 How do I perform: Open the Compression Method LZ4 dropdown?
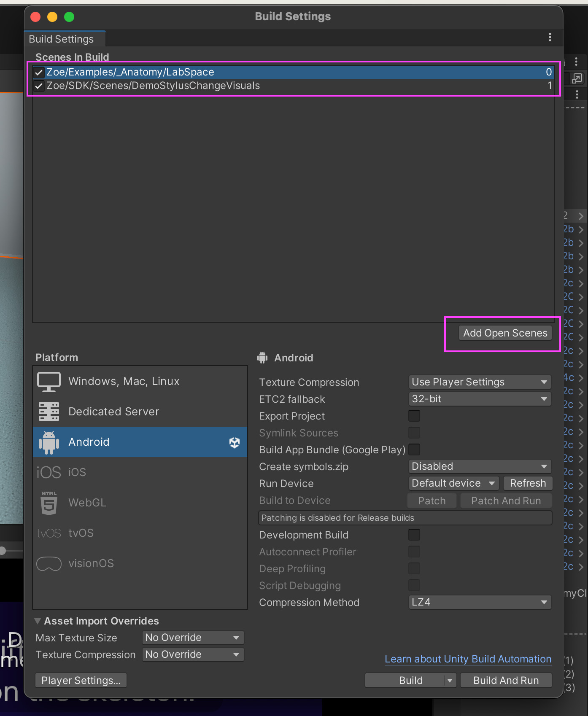point(480,602)
